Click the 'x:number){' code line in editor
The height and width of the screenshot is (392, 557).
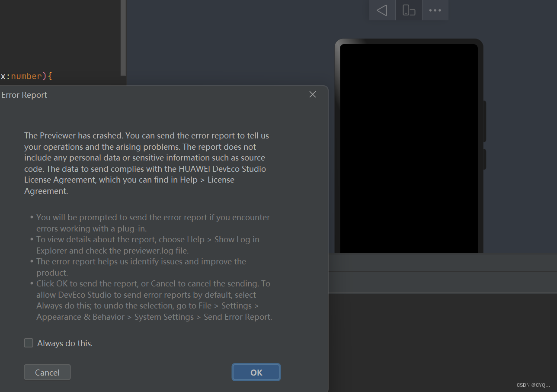click(26, 76)
